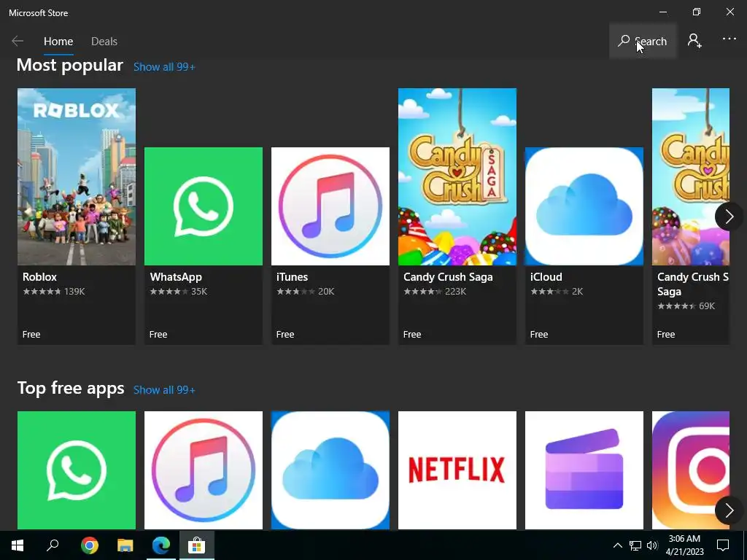Open the iTunes icon in Most popular
Viewport: 747px width, 560px height.
click(x=330, y=206)
